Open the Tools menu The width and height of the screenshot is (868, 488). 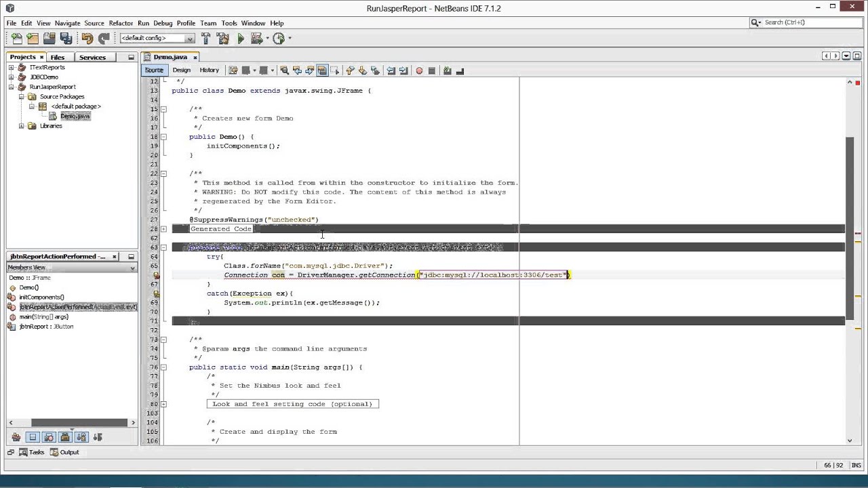point(229,23)
